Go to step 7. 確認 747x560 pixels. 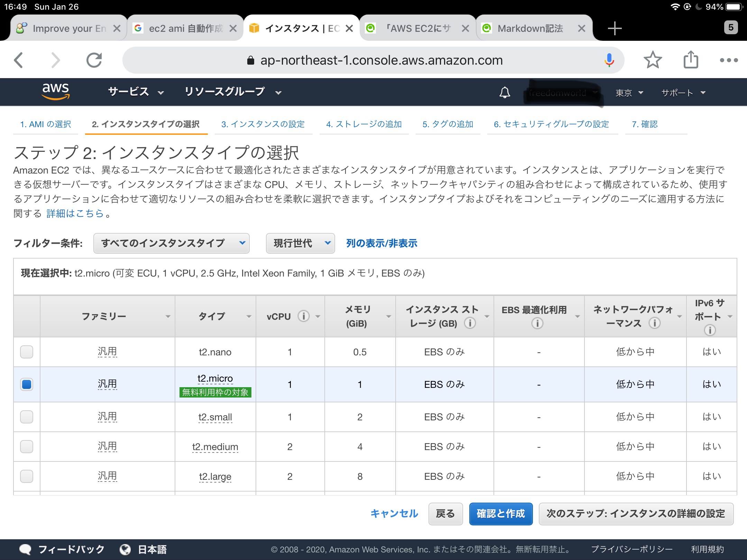point(645,124)
